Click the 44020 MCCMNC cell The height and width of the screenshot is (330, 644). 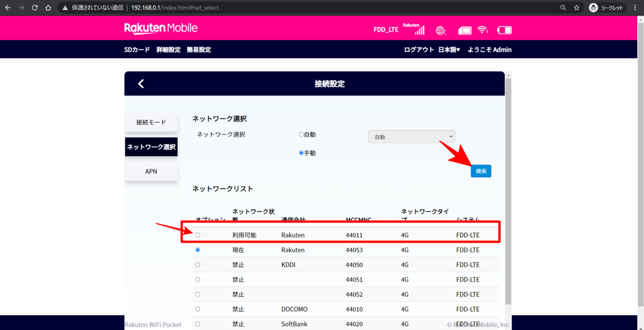[x=355, y=324]
